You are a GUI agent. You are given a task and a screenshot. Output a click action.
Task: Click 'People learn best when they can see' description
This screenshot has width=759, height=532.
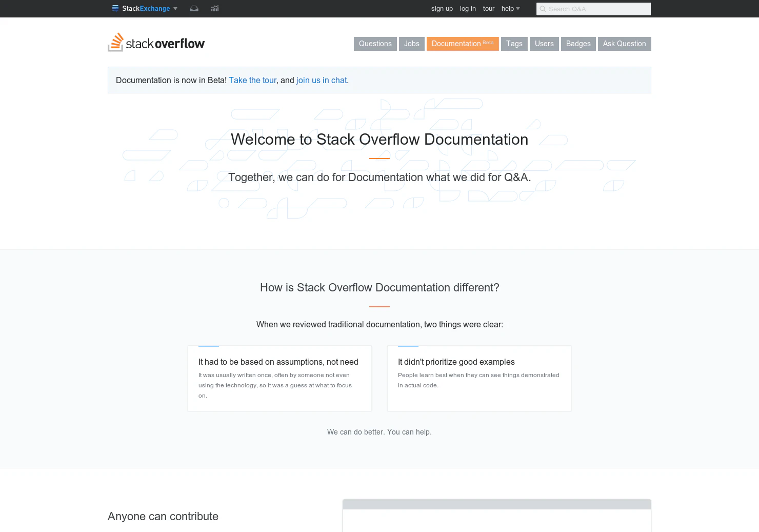pyautogui.click(x=478, y=380)
